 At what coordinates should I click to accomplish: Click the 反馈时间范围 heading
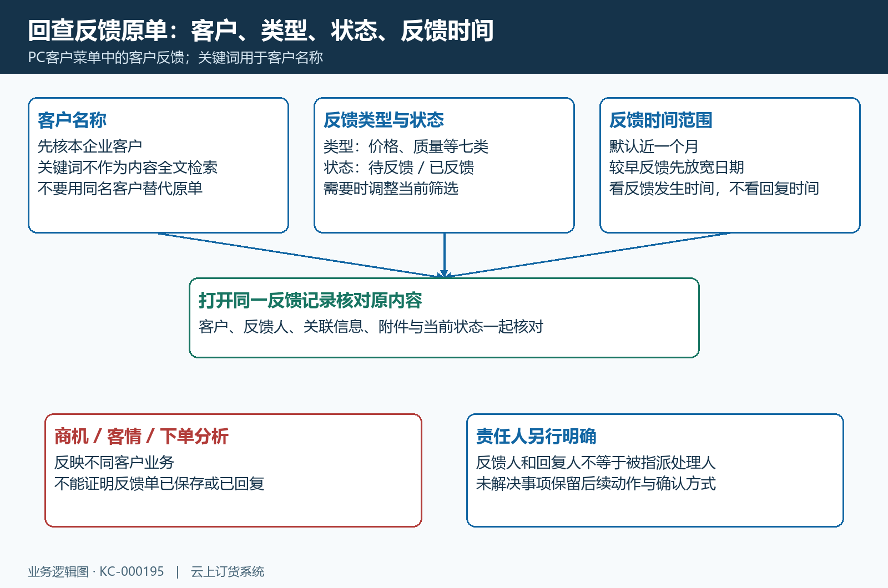660,120
